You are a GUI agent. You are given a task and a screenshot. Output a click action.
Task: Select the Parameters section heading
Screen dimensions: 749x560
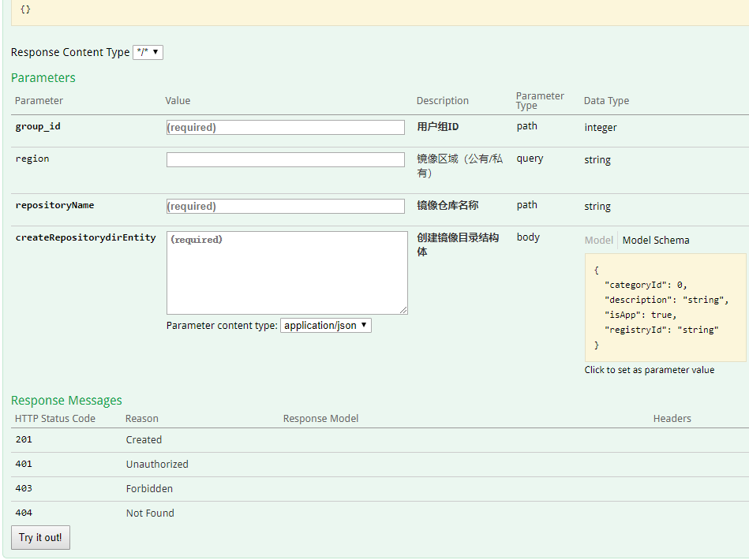pos(43,77)
